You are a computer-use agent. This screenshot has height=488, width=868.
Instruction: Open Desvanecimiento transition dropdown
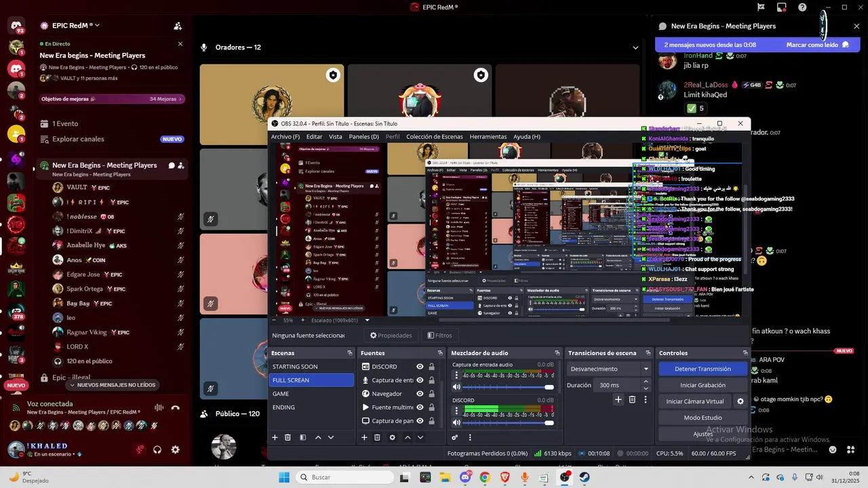(610, 369)
